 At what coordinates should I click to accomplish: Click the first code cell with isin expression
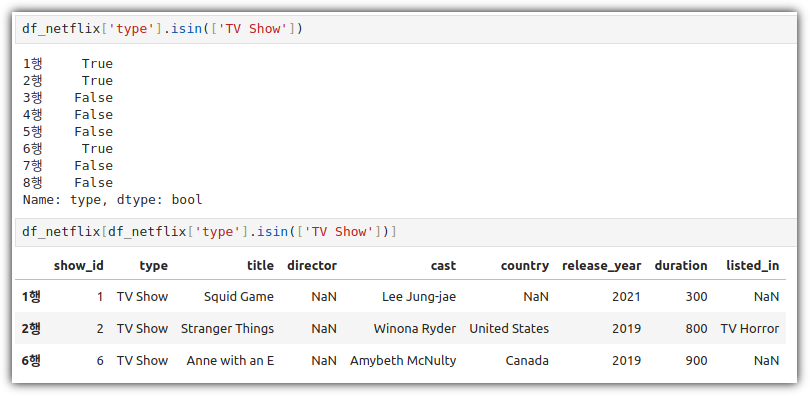click(406, 29)
